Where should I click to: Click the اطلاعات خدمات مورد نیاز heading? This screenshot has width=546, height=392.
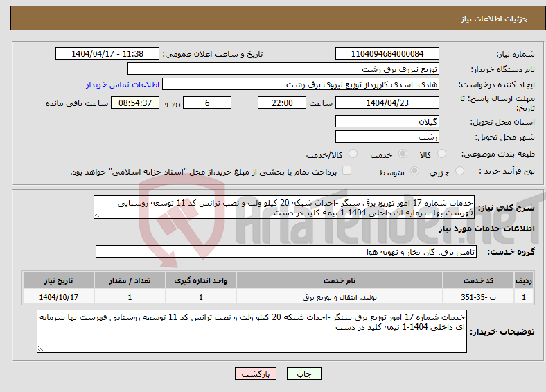(486, 229)
